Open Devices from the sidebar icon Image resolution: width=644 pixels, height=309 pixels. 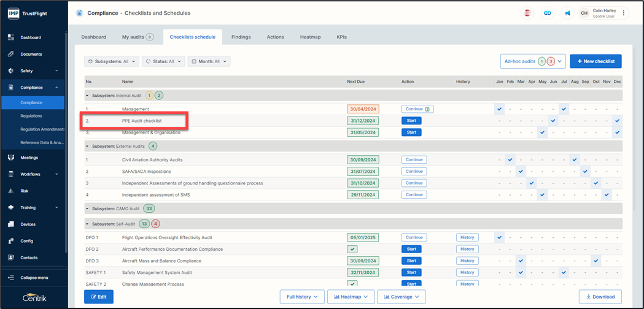(11, 224)
